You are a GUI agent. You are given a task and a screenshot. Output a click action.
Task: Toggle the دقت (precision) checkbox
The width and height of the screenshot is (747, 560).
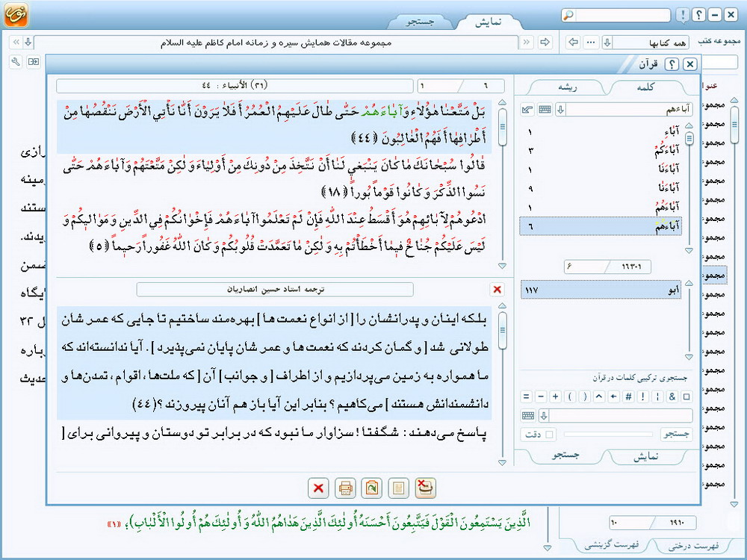click(551, 434)
